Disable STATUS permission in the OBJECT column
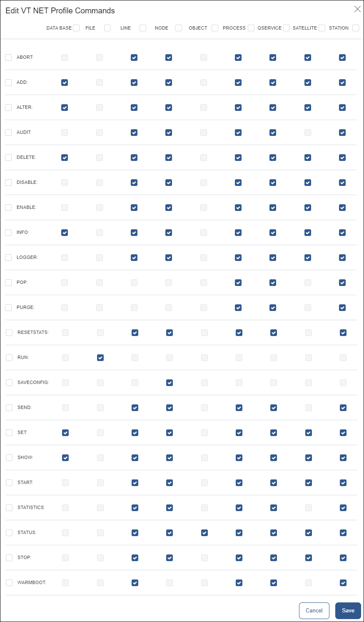Screen dimensions: 364x622 (204, 532)
